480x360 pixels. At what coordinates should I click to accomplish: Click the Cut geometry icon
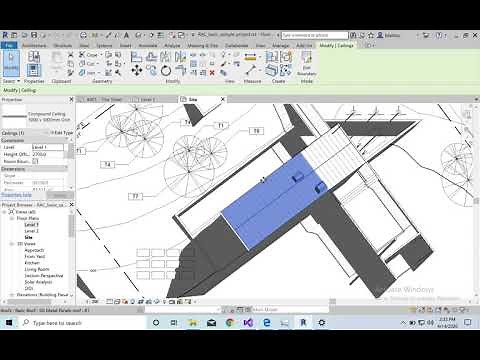(x=82, y=63)
